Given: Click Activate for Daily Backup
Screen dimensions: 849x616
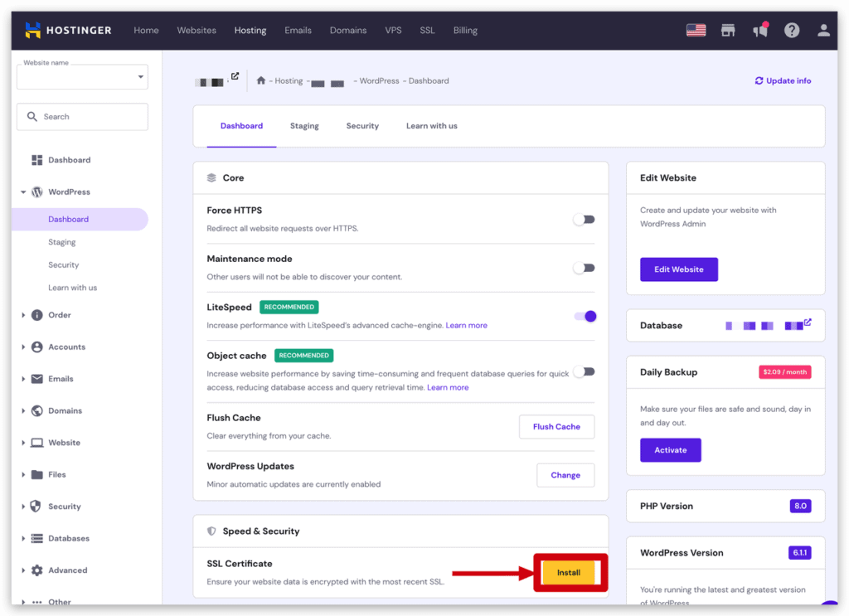Looking at the screenshot, I should 670,450.
